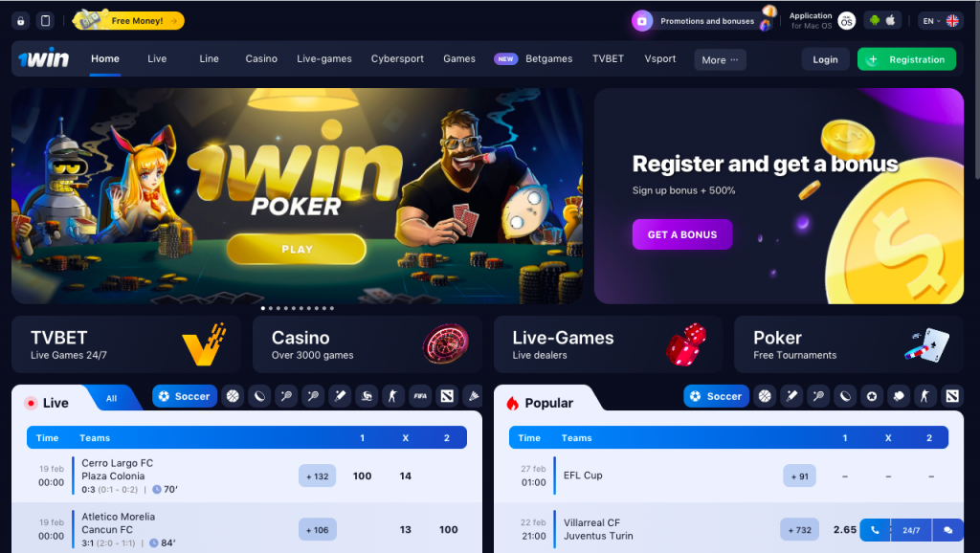Open the live chat bubble icon

coord(947,530)
